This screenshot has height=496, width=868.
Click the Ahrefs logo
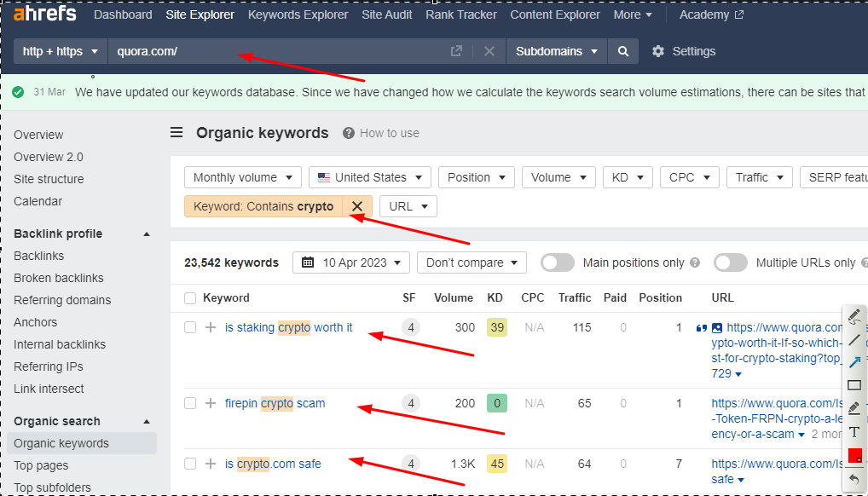pos(45,14)
